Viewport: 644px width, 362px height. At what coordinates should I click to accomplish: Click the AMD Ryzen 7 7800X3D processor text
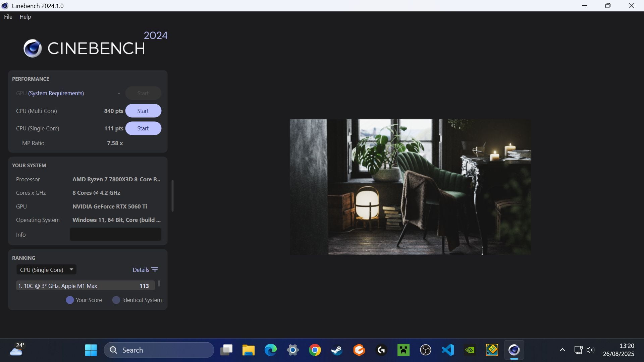point(116,179)
